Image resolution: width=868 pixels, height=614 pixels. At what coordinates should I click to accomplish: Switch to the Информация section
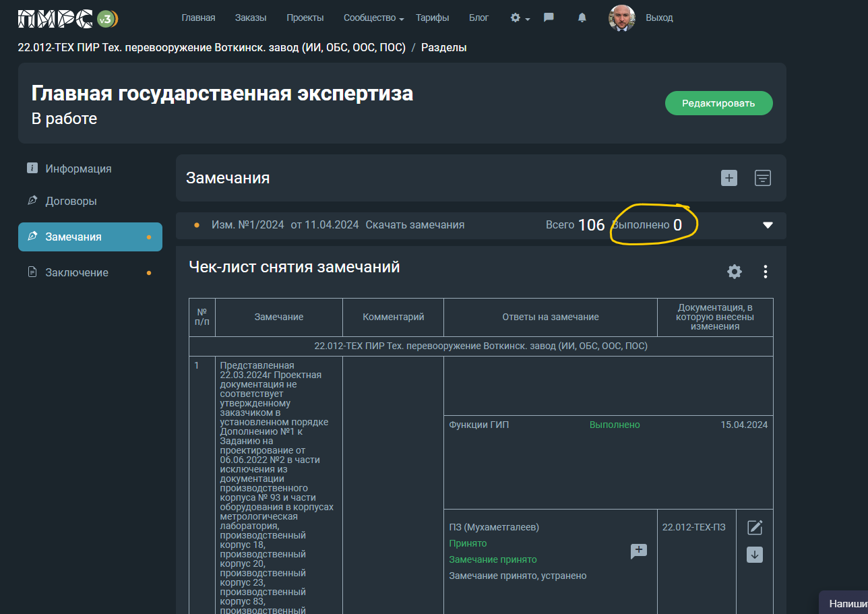coord(78,168)
